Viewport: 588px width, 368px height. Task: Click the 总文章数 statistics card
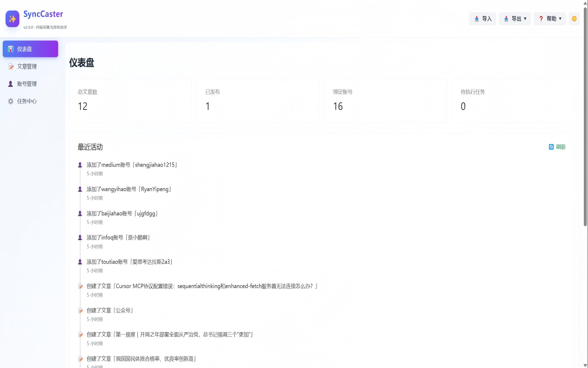click(130, 101)
